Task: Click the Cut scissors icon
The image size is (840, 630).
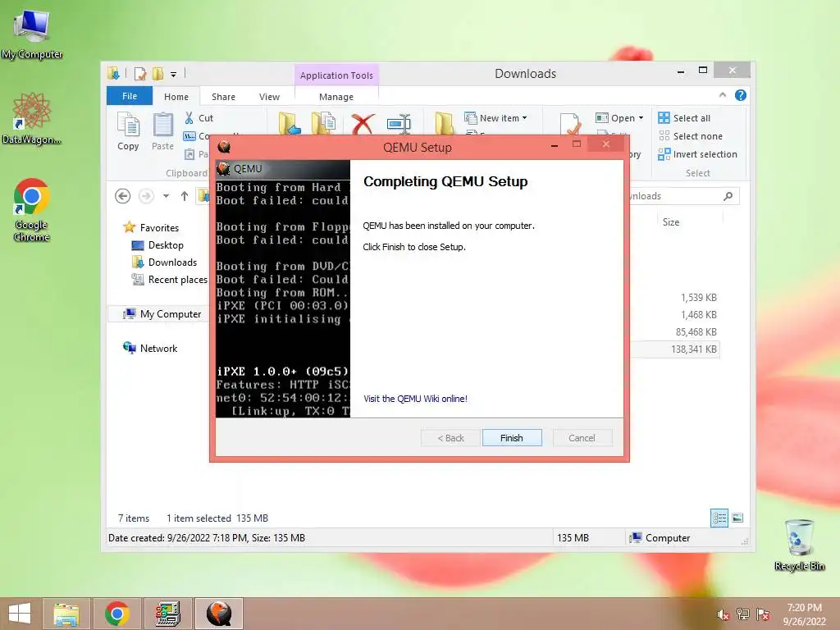Action: 189,118
